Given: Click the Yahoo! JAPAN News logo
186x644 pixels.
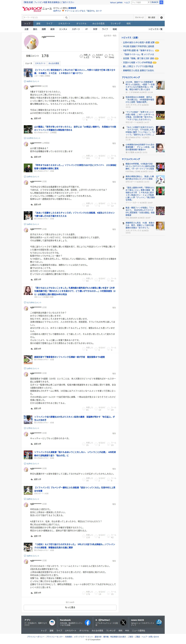Looking at the screenshot, I should click(37, 9).
